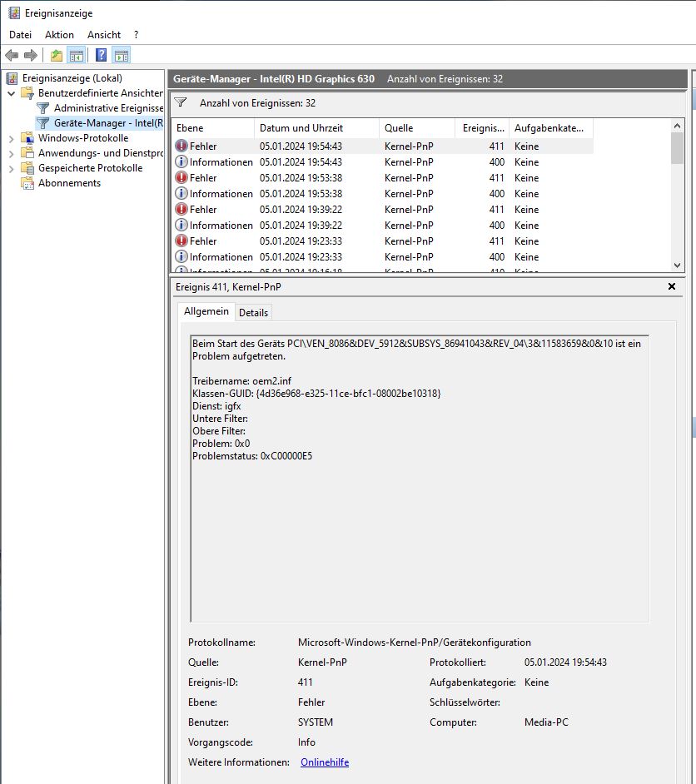Expand the Gespeicherte Protokolle tree node
Screen dimensions: 696x784
pos(12,168)
